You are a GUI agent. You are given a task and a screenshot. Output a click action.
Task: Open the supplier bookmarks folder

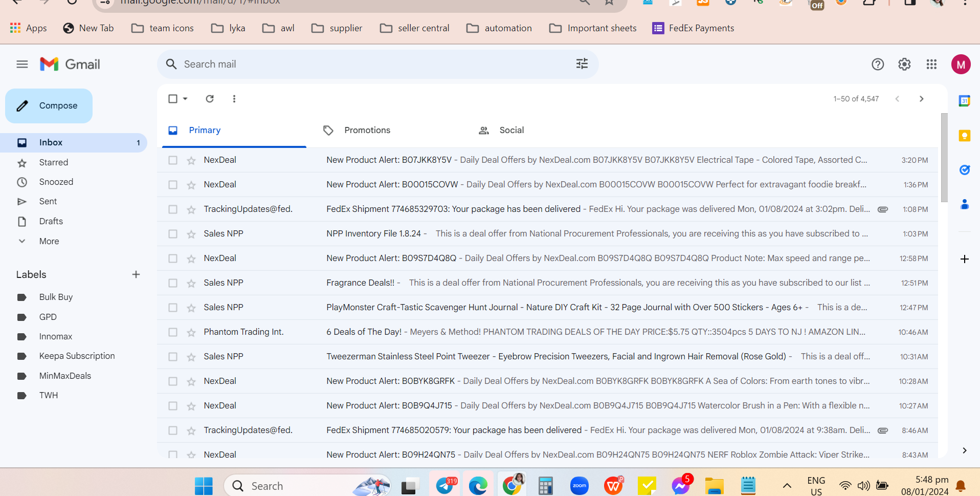coord(337,28)
